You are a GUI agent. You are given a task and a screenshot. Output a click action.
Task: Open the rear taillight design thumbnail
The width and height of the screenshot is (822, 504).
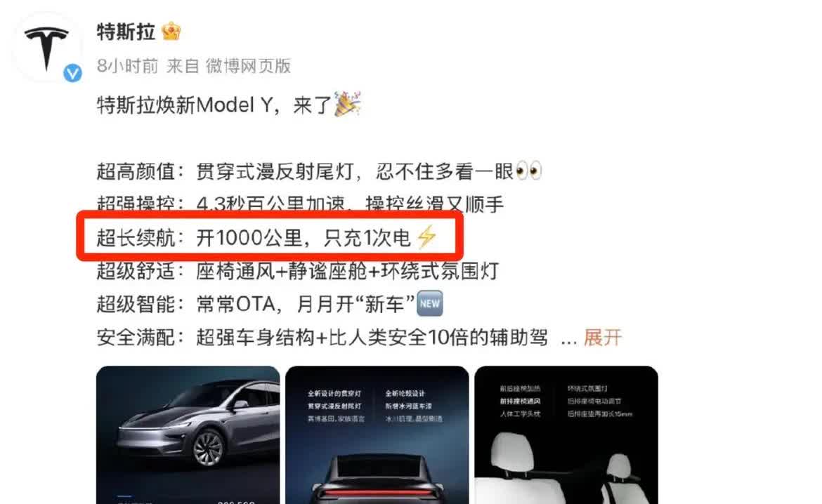coord(377,435)
